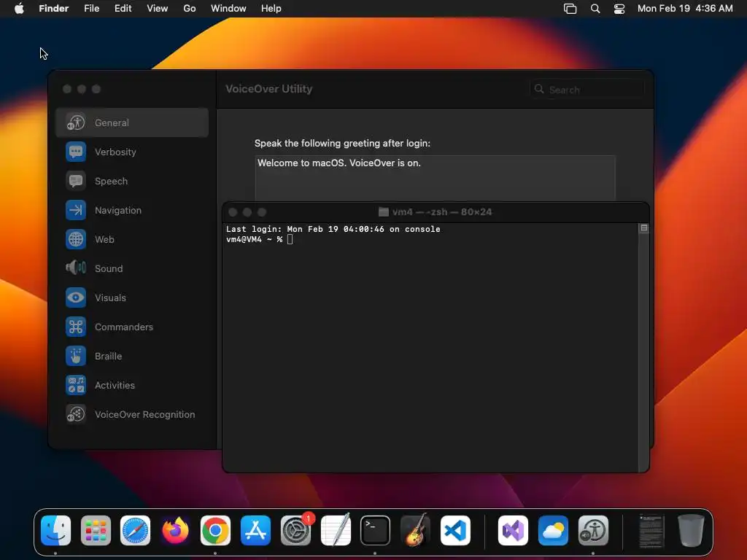The image size is (747, 560).
Task: Close the Terminal window
Action: click(x=233, y=212)
